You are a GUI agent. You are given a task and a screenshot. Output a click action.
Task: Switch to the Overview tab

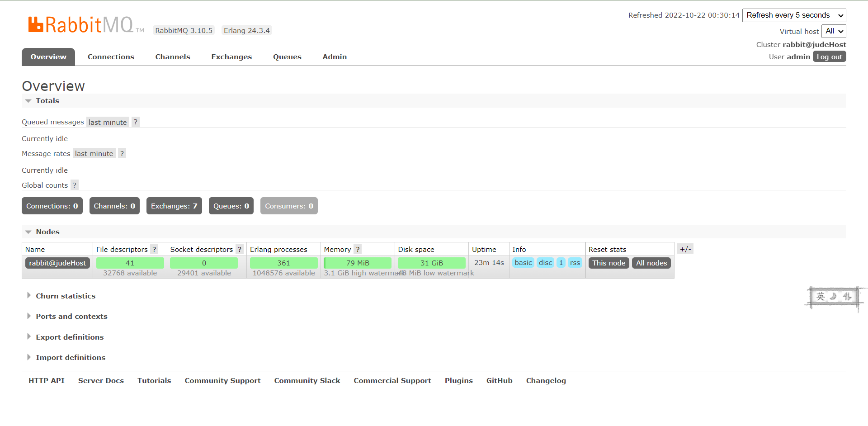point(48,57)
